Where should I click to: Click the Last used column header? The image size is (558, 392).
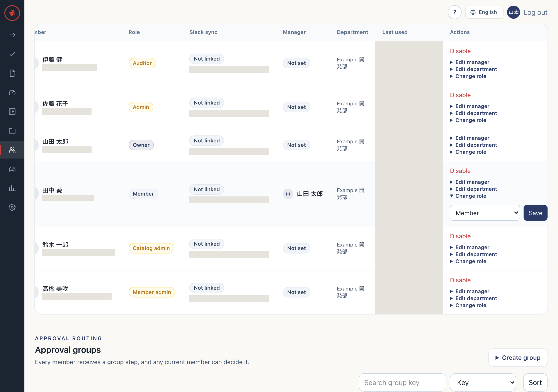(x=395, y=32)
